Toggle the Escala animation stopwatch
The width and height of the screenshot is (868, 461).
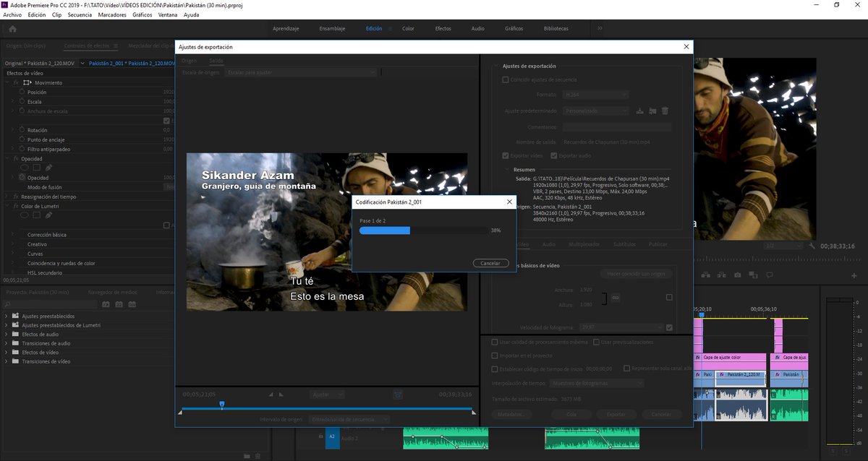pyautogui.click(x=22, y=102)
